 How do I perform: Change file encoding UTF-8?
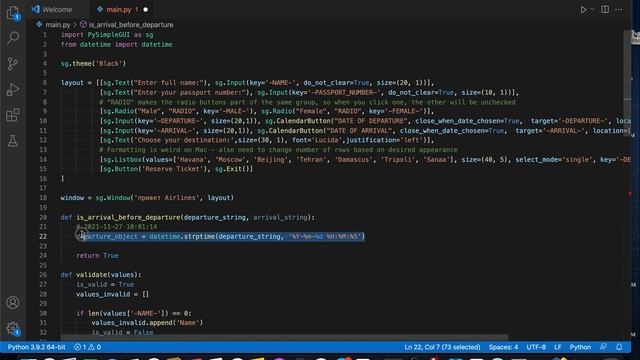click(x=536, y=347)
